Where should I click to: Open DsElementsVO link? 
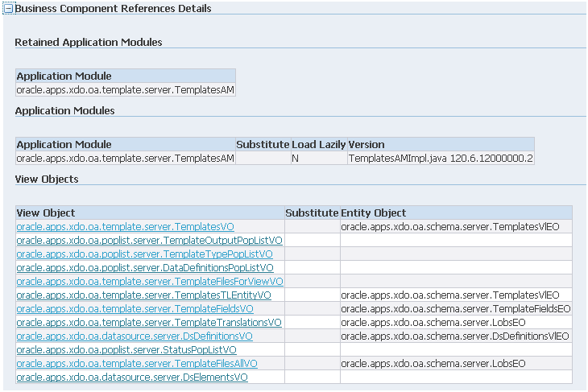[x=132, y=378]
